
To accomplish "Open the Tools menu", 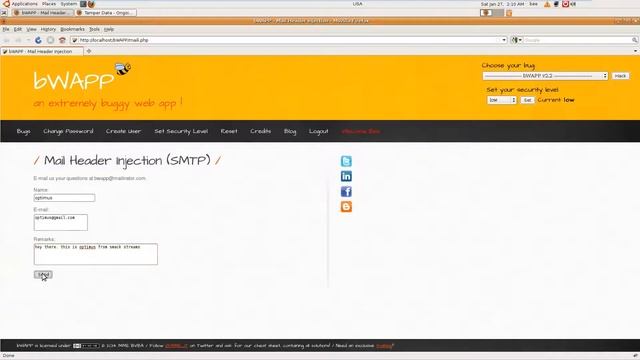I will pos(94,29).
